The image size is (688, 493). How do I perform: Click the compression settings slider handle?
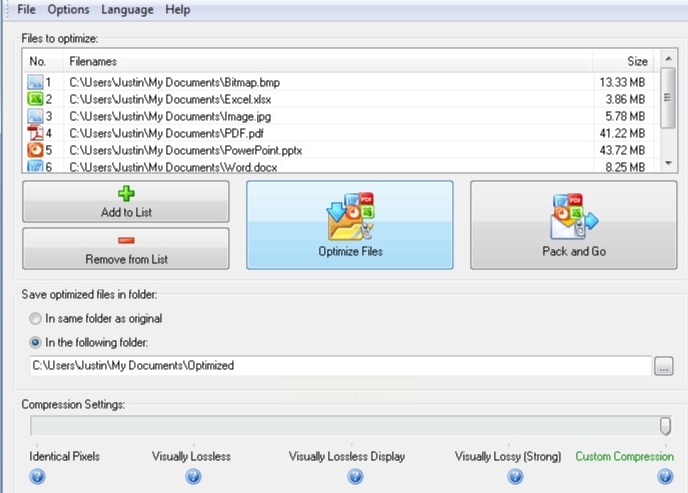(x=665, y=425)
